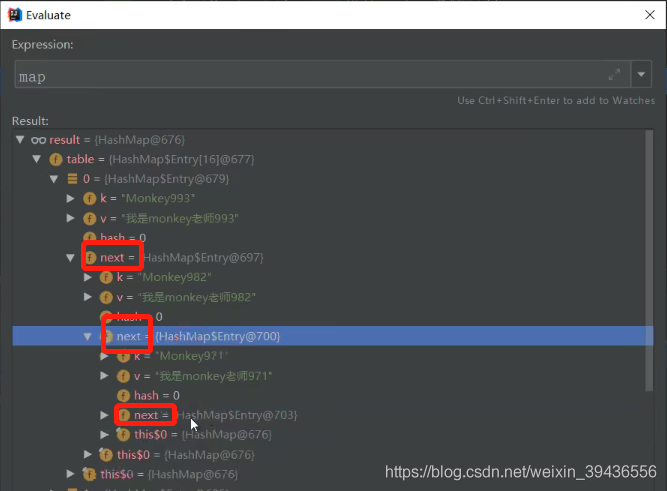Click the map expression input field

pyautogui.click(x=315, y=74)
